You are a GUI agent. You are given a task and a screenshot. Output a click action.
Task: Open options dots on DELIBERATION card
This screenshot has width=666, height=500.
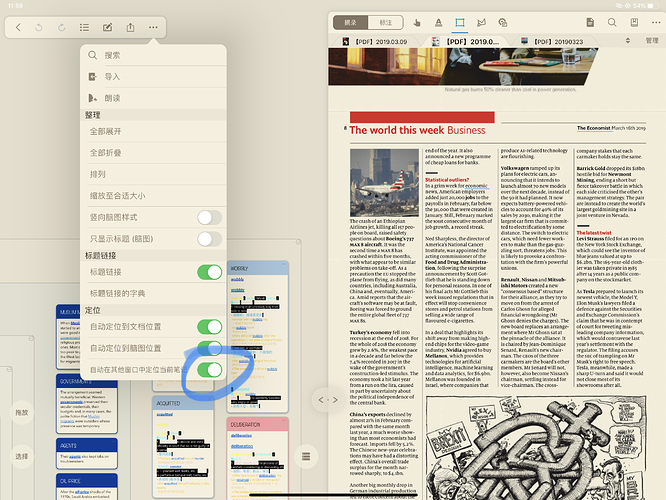pos(284,420)
